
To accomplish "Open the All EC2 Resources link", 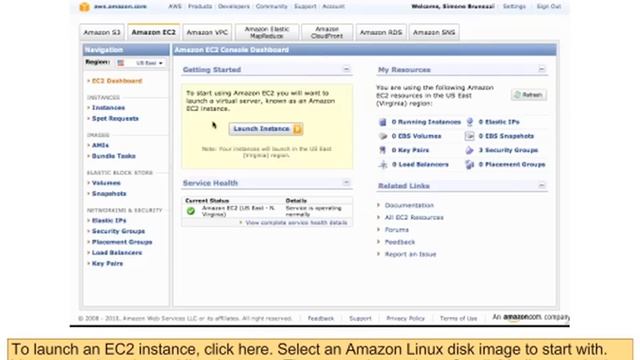I will 414,218.
